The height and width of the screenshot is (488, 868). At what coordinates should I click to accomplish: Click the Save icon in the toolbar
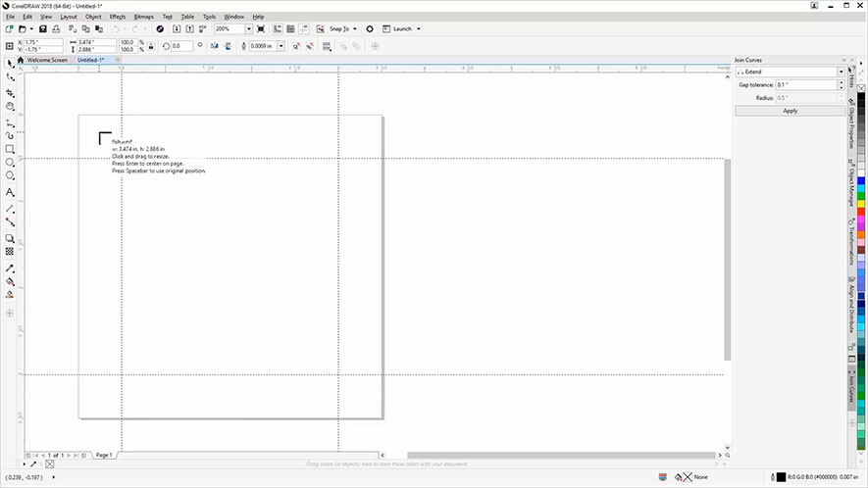point(43,29)
